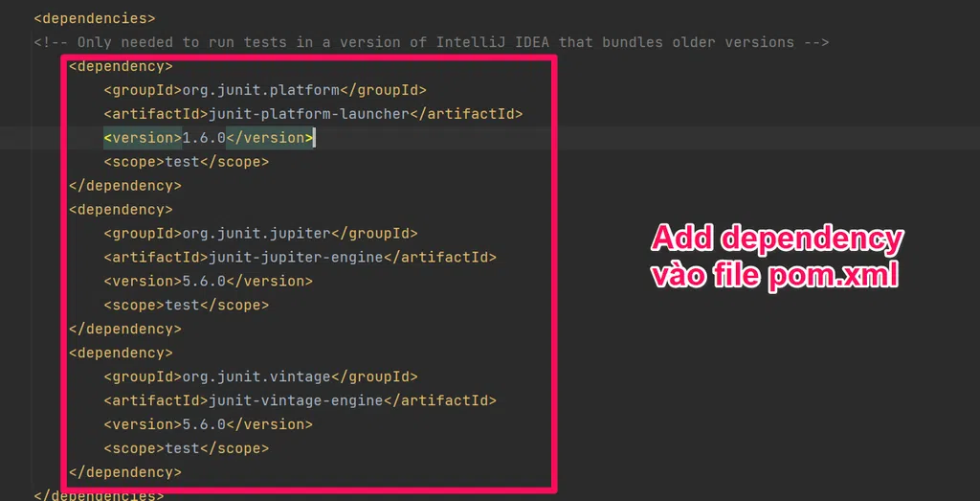Click scope line below version 1.6.0
Image resolution: width=980 pixels, height=501 pixels.
[186, 162]
